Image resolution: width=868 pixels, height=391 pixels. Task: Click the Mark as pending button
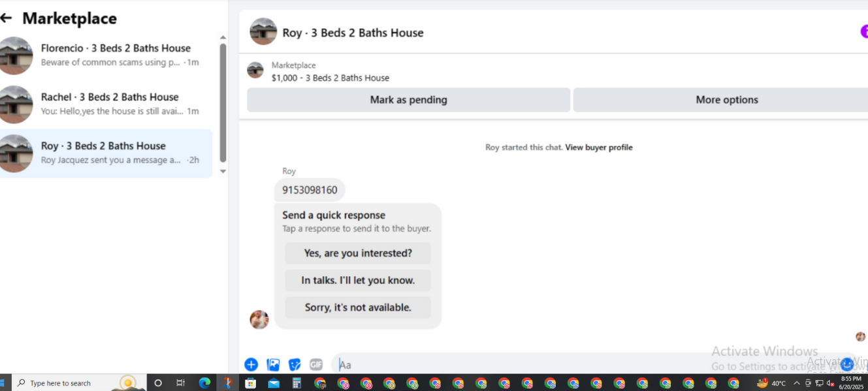pos(409,100)
